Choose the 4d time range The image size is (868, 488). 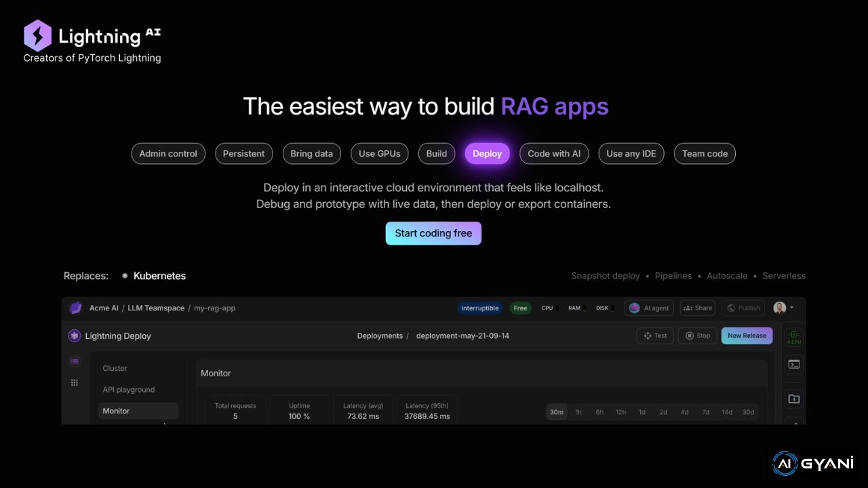point(684,412)
